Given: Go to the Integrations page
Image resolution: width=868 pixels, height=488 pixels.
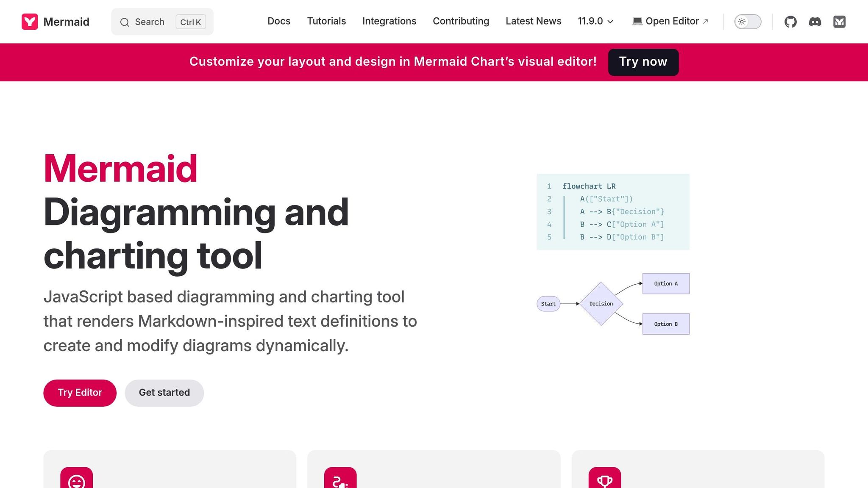Looking at the screenshot, I should click(x=389, y=21).
